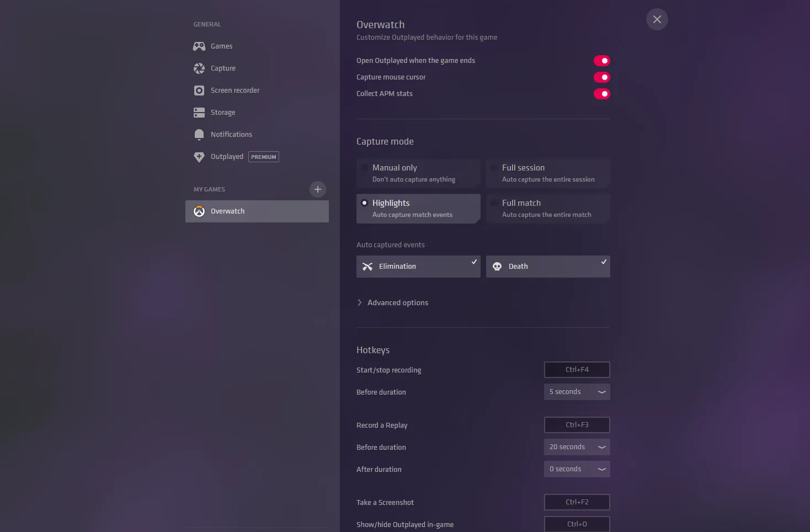Viewport: 810px width, 532px height.
Task: Select Manual only capture mode
Action: point(418,173)
